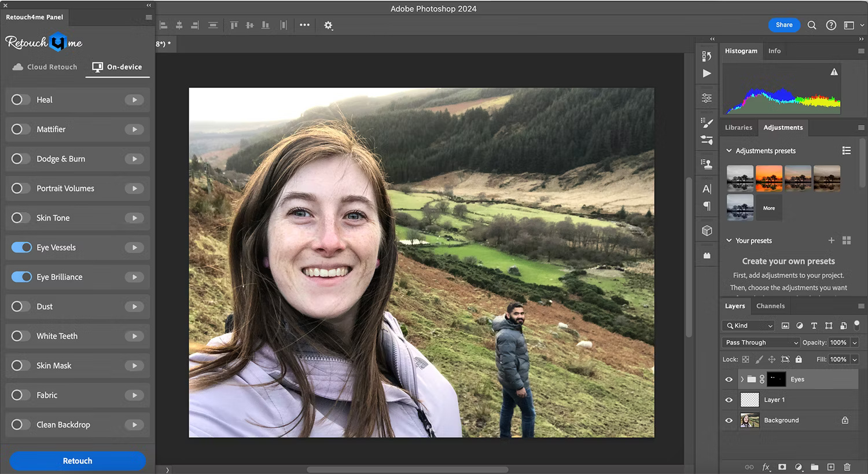Open the Pass Through blend mode dropdown
The image size is (868, 474).
(760, 342)
